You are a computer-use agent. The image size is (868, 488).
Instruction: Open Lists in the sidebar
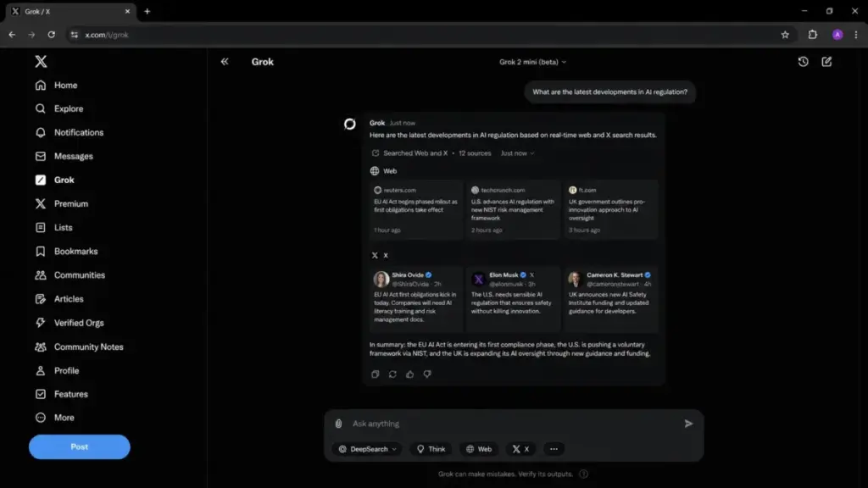[x=53, y=227]
